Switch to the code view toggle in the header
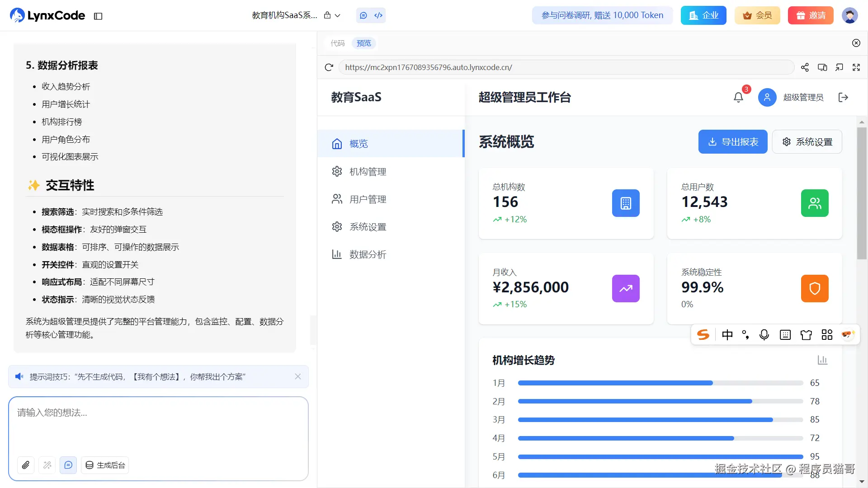The height and width of the screenshot is (488, 868). (x=378, y=15)
